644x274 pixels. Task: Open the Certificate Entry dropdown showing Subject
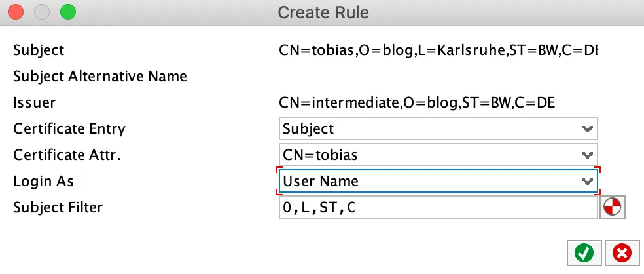[x=438, y=129]
